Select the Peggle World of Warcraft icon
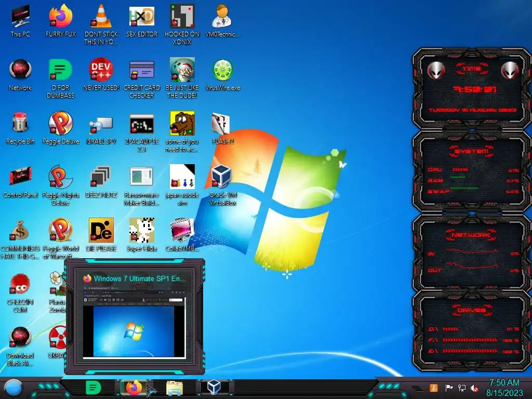The image size is (532, 399). coord(61,230)
